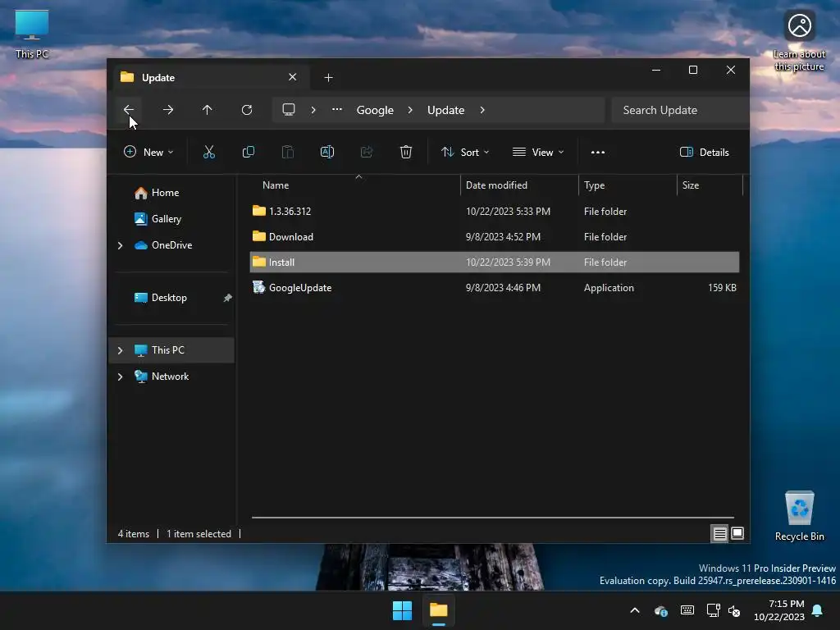This screenshot has width=840, height=630.
Task: Expand chevron after Google in breadcrumb
Action: click(410, 110)
